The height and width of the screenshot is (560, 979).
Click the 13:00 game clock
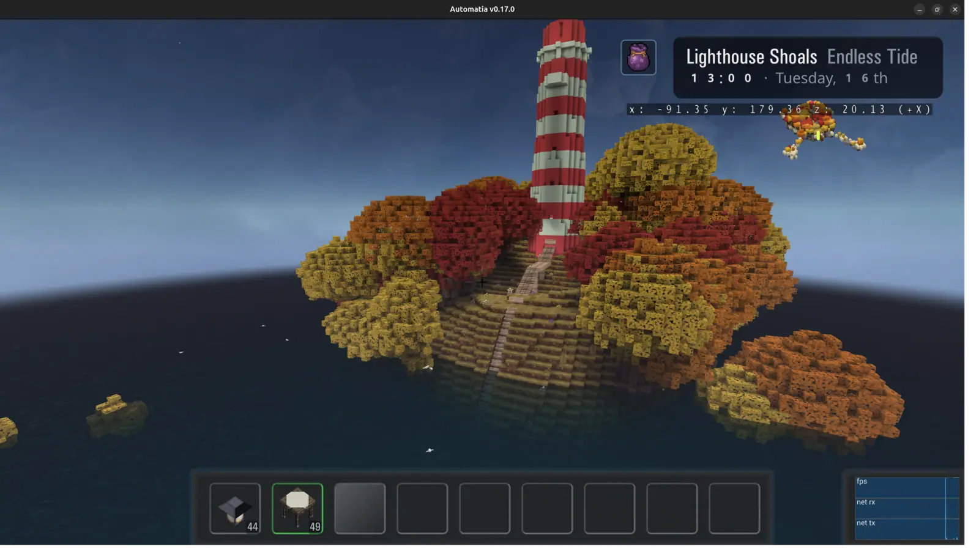(721, 78)
